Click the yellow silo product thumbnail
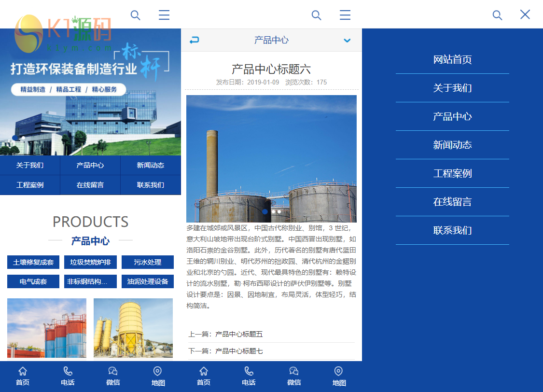The image size is (543, 392). click(x=133, y=328)
